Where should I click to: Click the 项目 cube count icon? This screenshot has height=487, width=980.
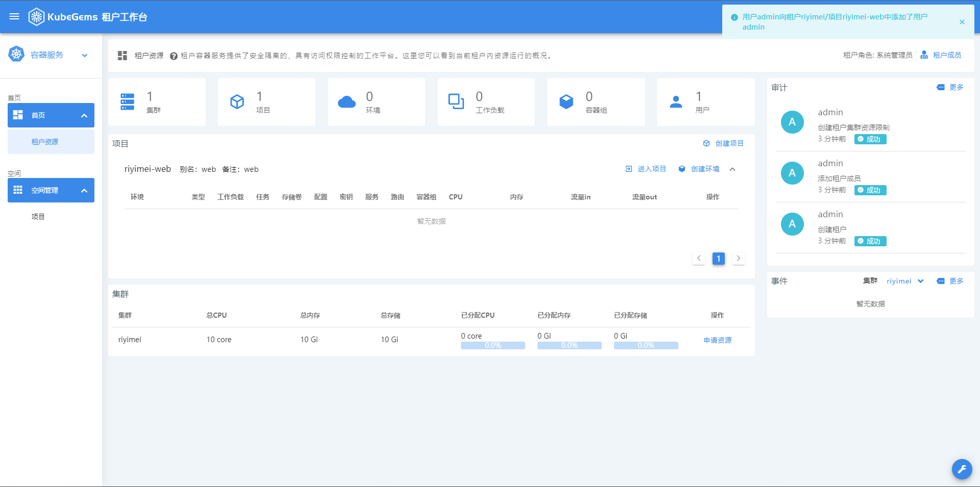click(237, 101)
